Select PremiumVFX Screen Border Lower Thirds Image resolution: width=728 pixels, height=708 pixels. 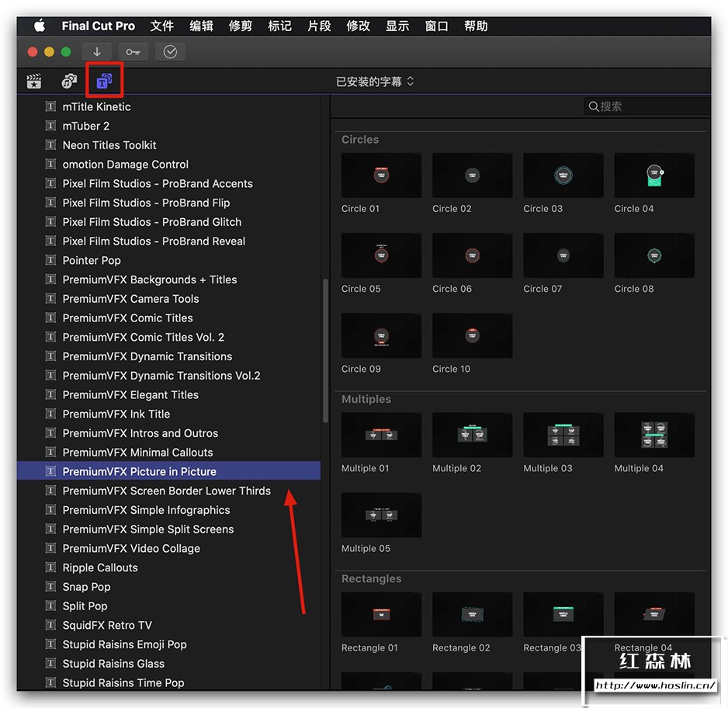(168, 491)
